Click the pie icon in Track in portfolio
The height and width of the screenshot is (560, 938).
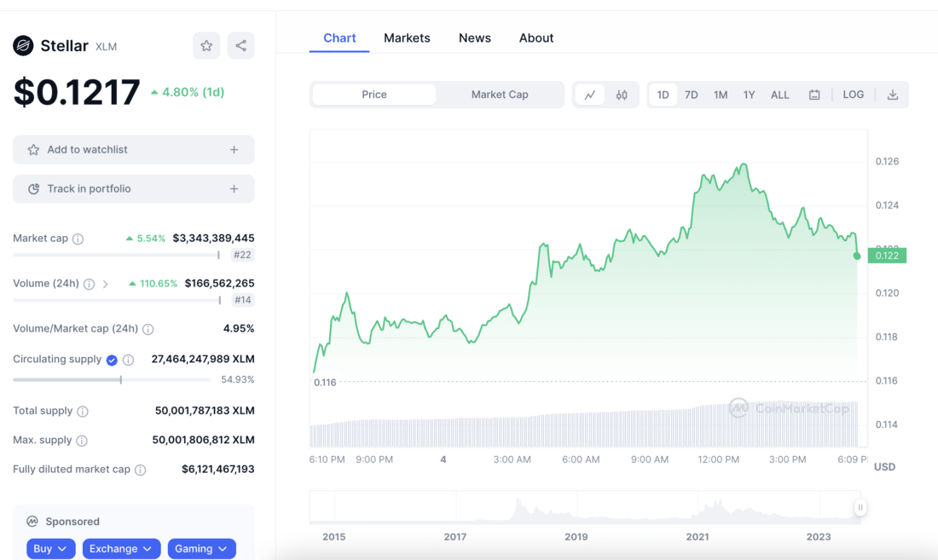(x=33, y=189)
